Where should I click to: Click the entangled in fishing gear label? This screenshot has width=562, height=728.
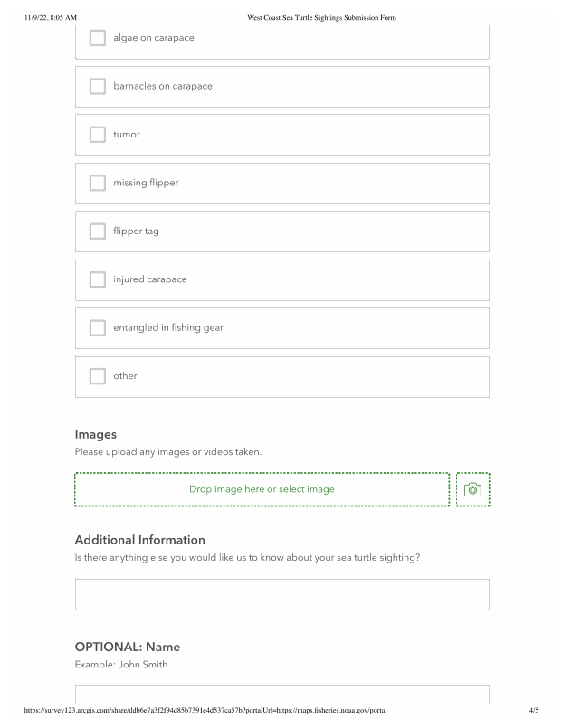[168, 328]
